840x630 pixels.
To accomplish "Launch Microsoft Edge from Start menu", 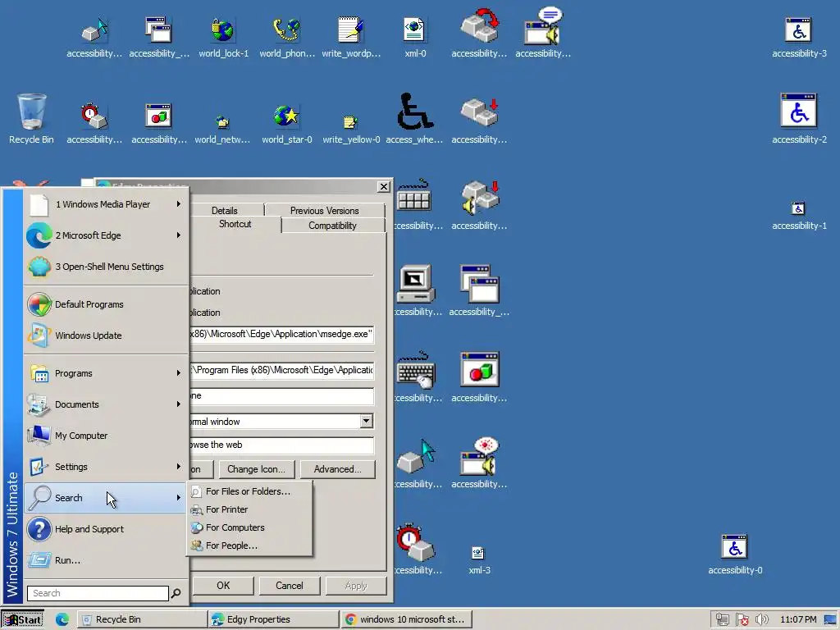I will 106,235.
